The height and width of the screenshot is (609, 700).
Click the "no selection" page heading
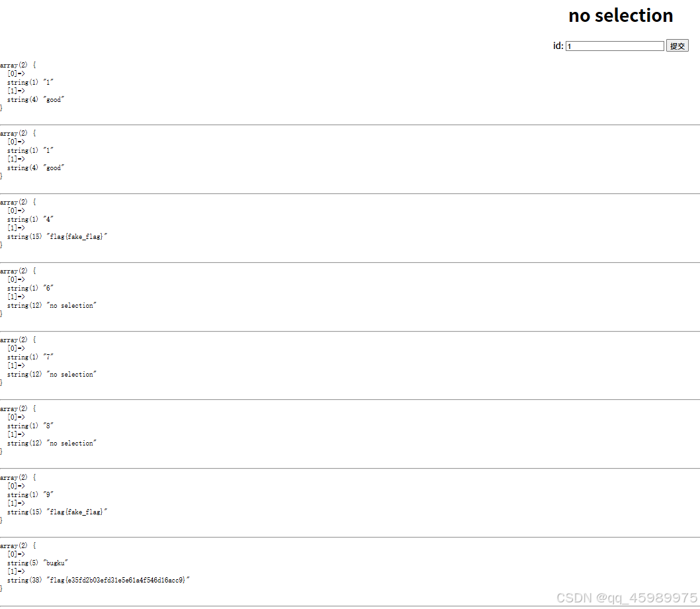(620, 15)
